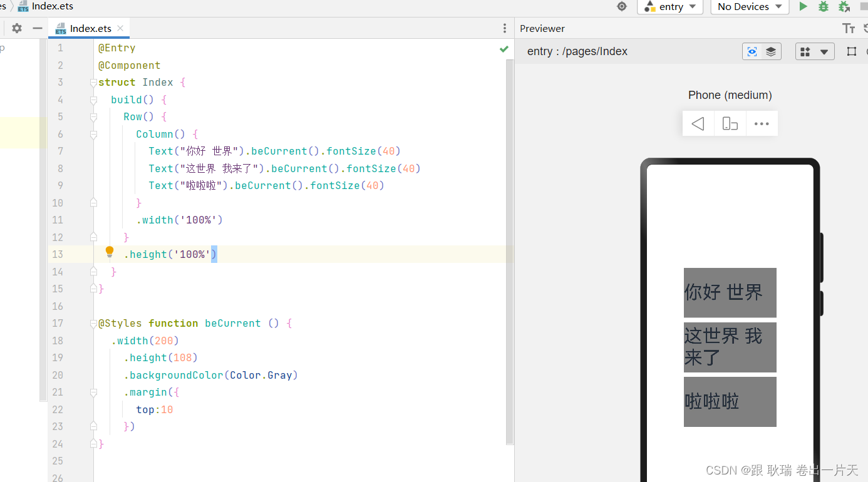The height and width of the screenshot is (482, 868).
Task: Collapse the build() fold on line 4
Action: pyautogui.click(x=93, y=100)
